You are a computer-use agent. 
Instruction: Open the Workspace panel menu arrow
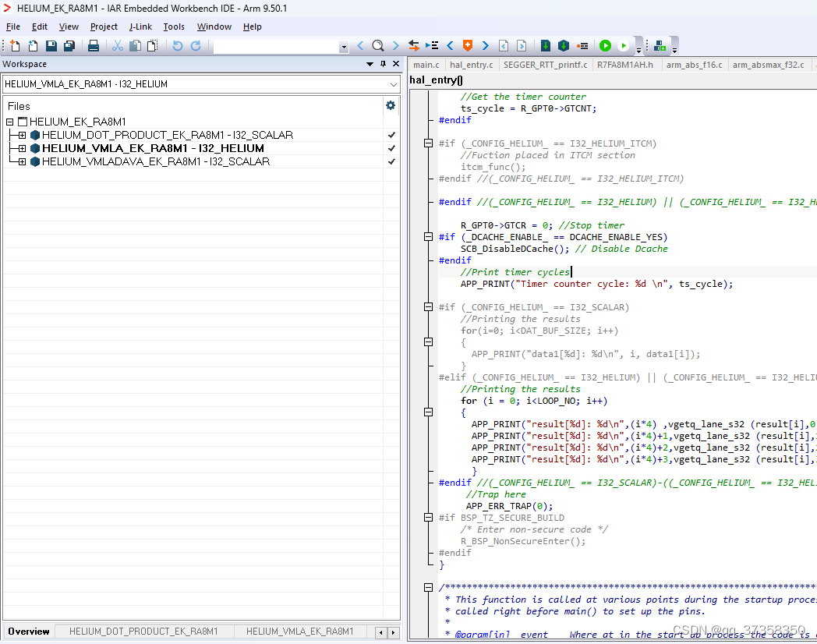(x=370, y=64)
